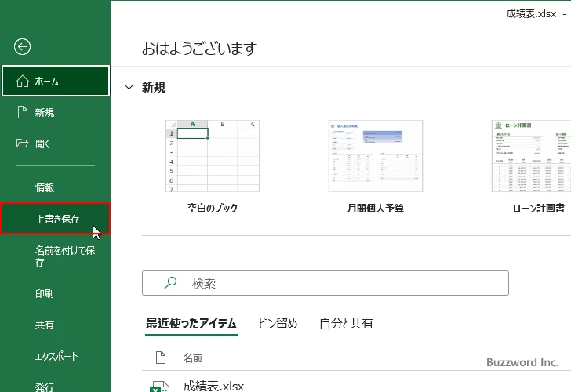Click the 開く folder icon
This screenshot has width=571, height=392.
coord(22,143)
